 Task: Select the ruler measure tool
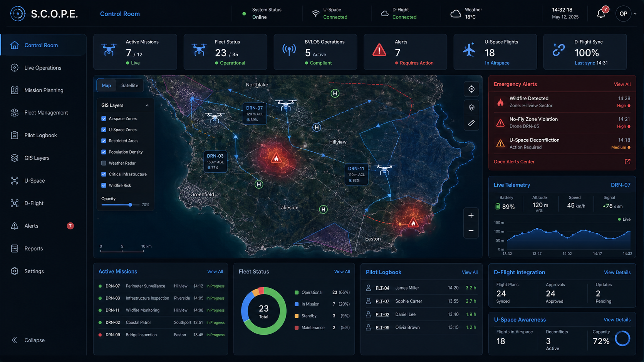(471, 123)
